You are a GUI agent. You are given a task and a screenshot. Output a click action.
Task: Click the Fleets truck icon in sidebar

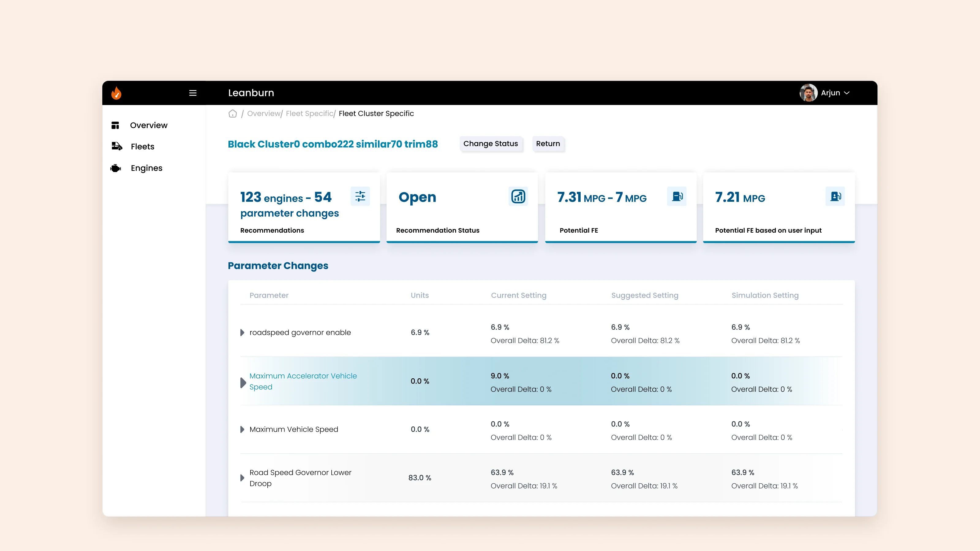pyautogui.click(x=117, y=146)
